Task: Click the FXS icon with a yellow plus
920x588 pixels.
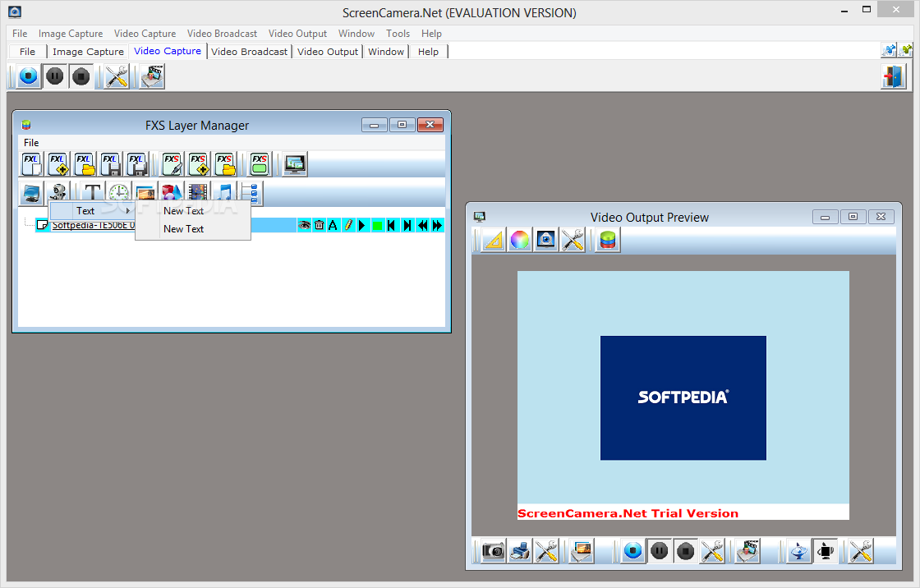Action: coord(198,164)
